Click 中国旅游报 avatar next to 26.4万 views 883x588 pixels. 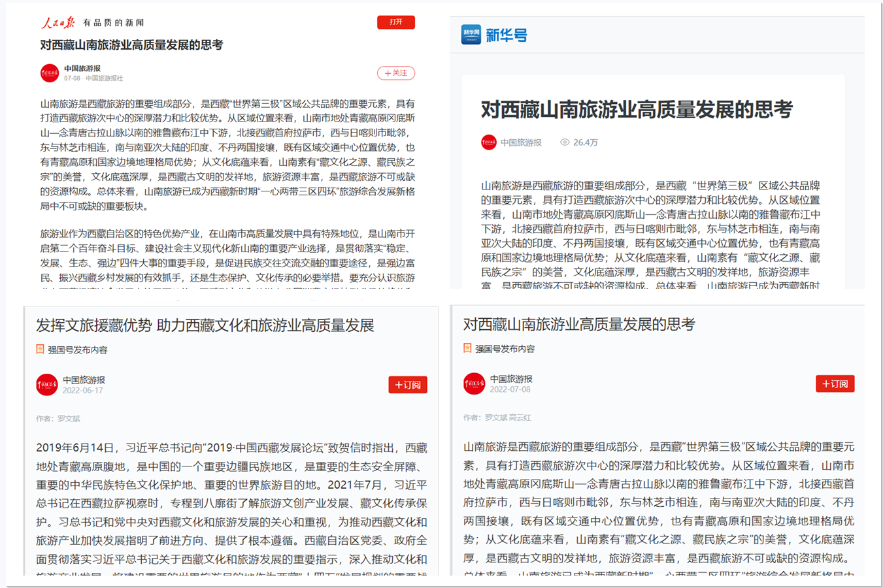pos(489,142)
